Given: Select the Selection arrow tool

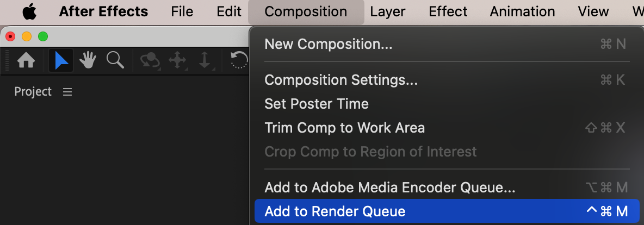Looking at the screenshot, I should coord(61,60).
